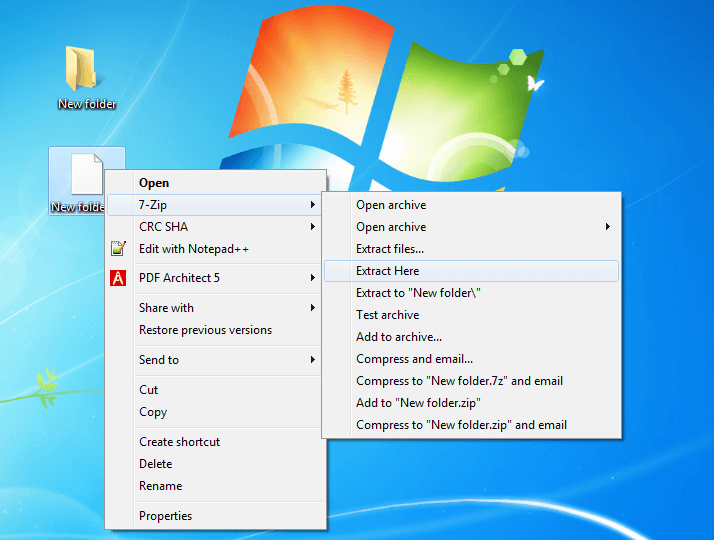Choose Open in the context menu
Viewport: 714px width, 540px height.
coord(216,183)
